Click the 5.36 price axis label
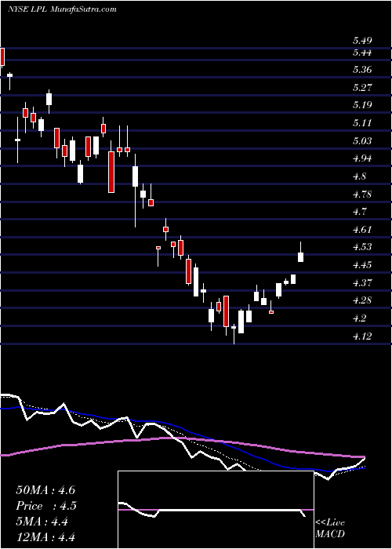 (362, 70)
